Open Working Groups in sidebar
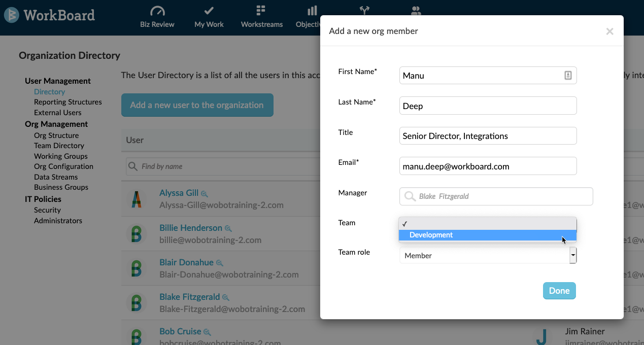The image size is (644, 345). tap(61, 156)
